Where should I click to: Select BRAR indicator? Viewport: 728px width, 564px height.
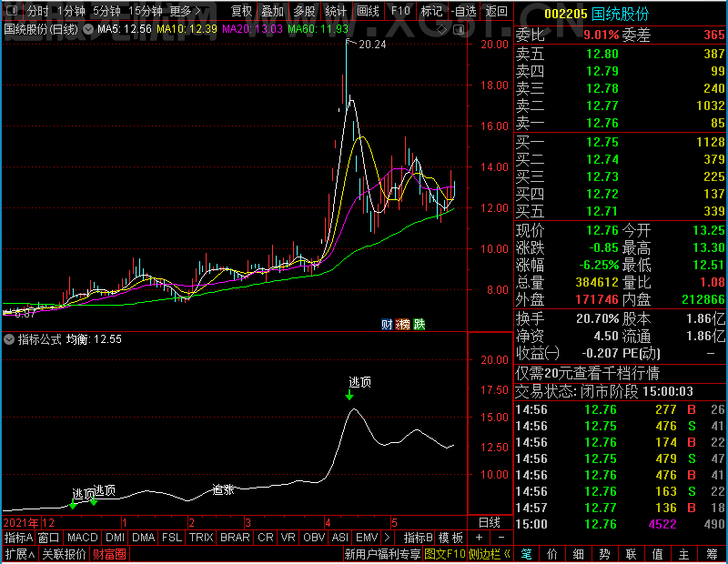[235, 538]
